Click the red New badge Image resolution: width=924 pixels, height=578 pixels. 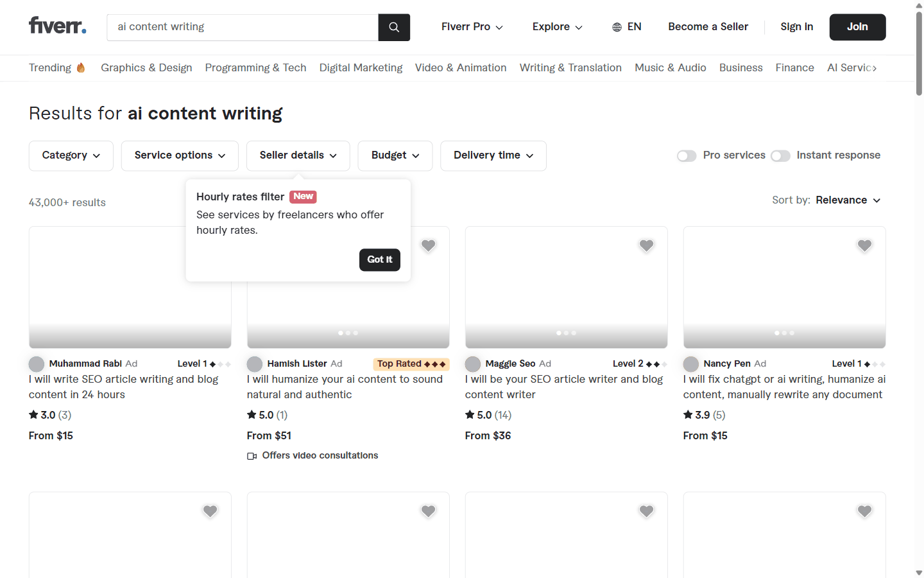coord(303,197)
